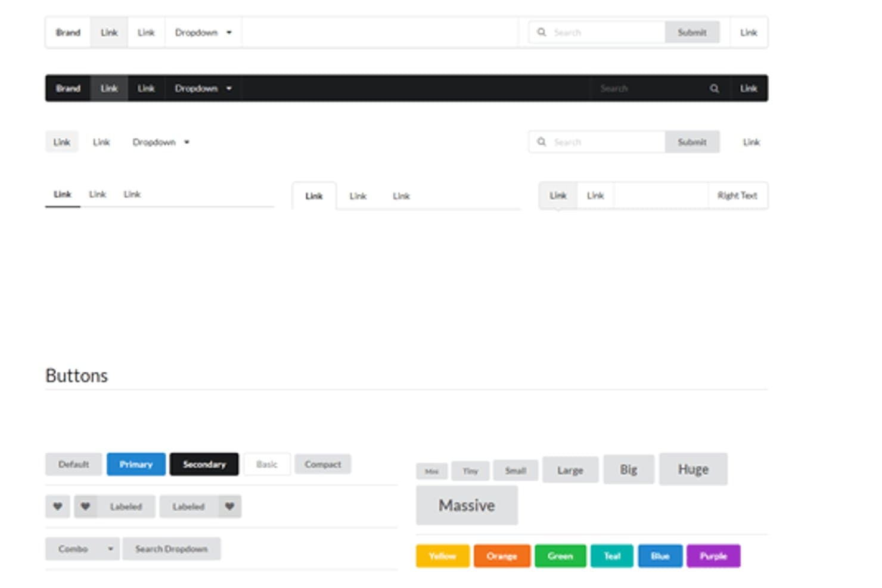
Task: Click the Massive size button
Action: 467,505
